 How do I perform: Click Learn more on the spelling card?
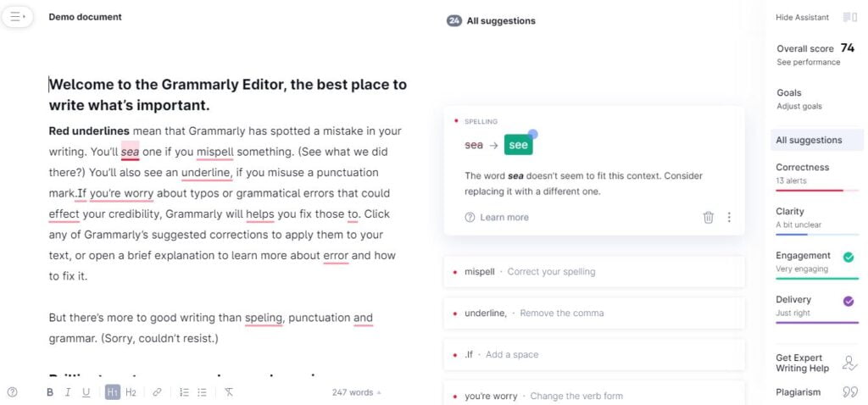[497, 218]
